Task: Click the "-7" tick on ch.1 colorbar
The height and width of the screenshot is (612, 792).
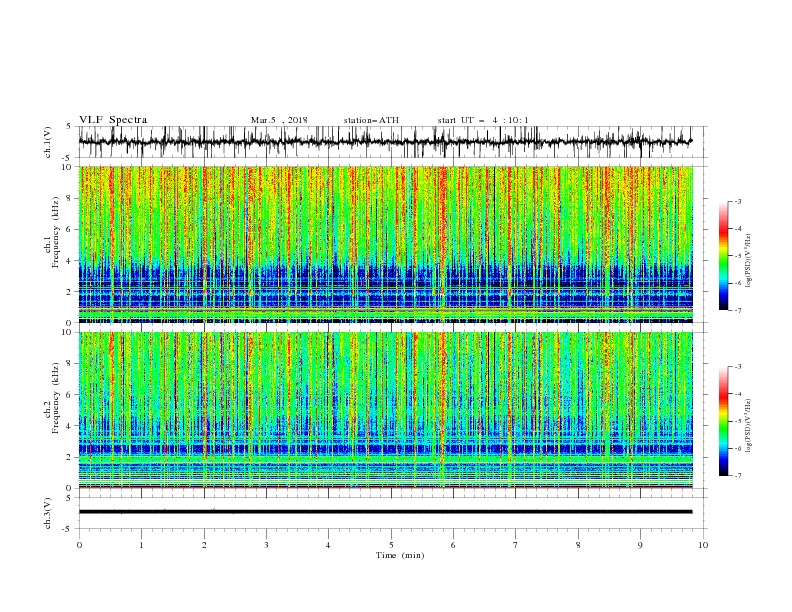Action: coord(737,311)
